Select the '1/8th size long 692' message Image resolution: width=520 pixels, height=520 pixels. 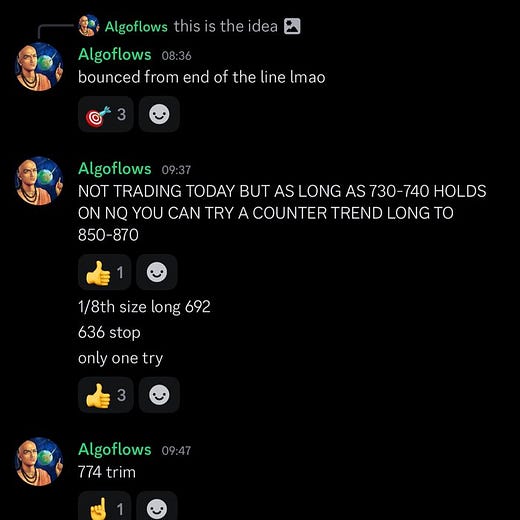144,307
